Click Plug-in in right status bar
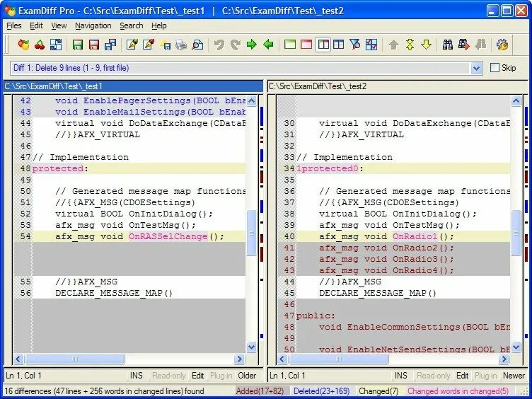The width and height of the screenshot is (532, 399). 486,376
